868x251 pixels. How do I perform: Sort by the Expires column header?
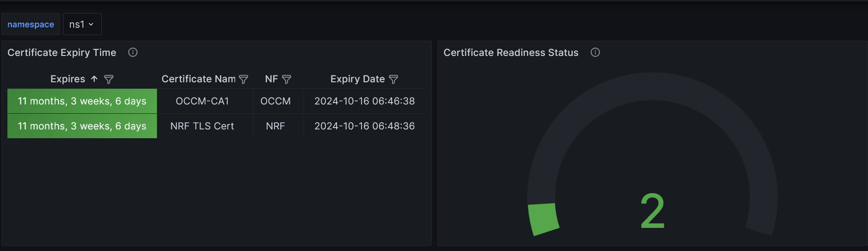[68, 79]
